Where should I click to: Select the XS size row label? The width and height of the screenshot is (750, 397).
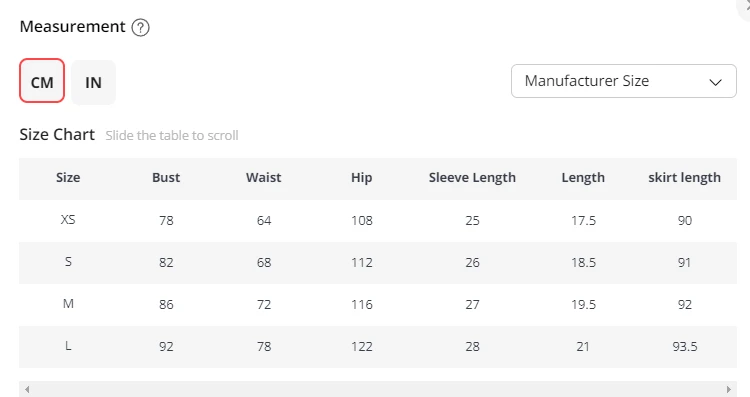click(68, 220)
